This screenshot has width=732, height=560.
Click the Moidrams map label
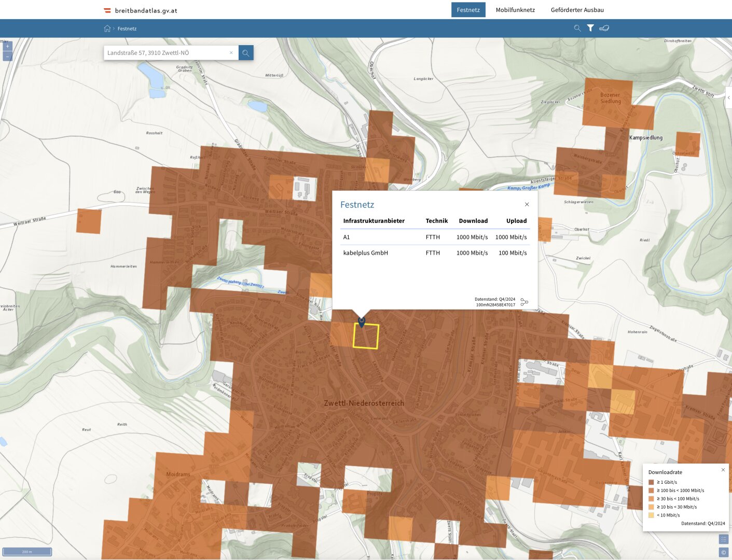(x=178, y=474)
